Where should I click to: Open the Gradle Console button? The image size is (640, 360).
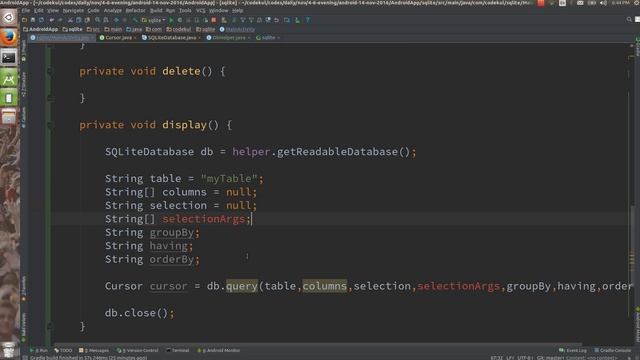click(613, 350)
